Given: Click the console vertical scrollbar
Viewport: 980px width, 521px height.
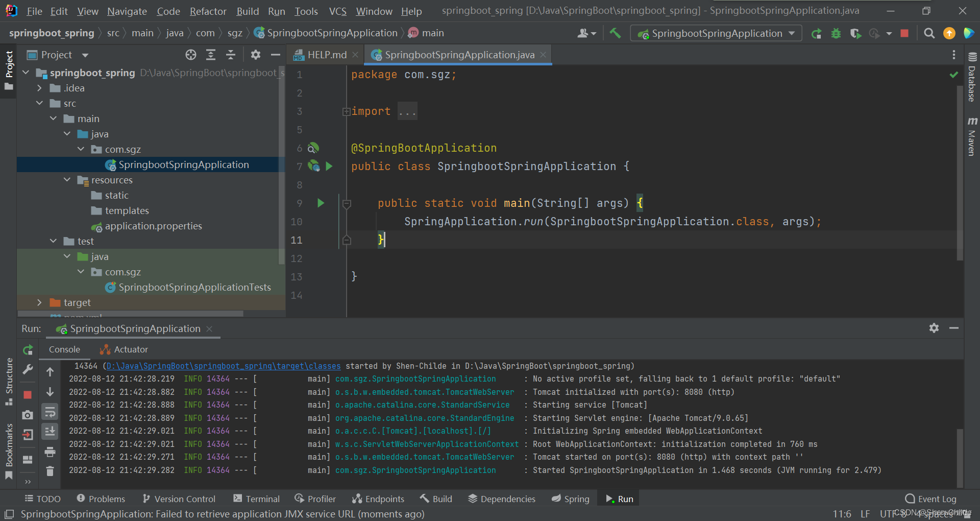Looking at the screenshot, I should [x=960, y=457].
